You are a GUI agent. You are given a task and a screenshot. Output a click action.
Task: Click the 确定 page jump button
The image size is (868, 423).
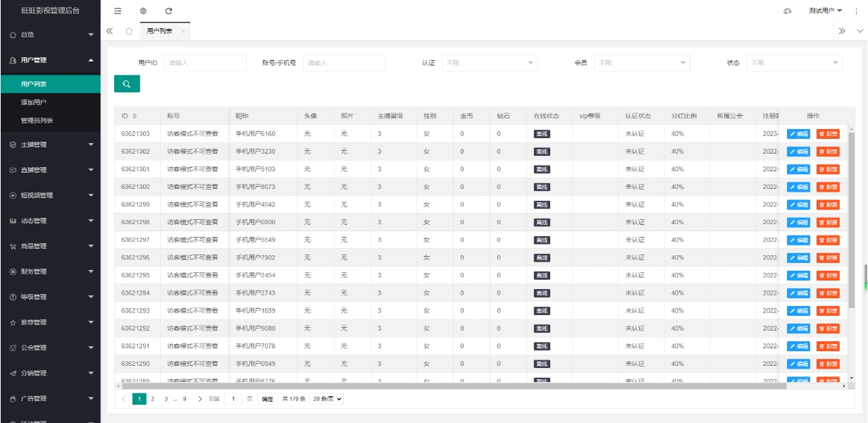(267, 399)
